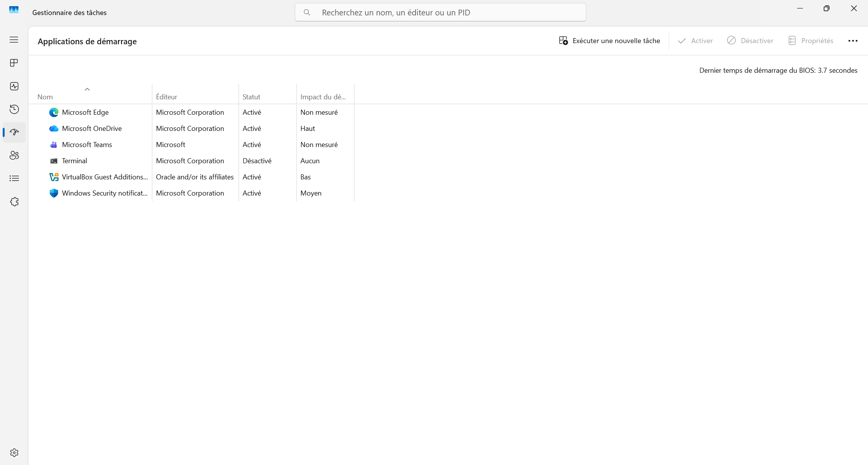Image resolution: width=868 pixels, height=465 pixels.
Task: Click the Désactiver button
Action: (x=750, y=41)
